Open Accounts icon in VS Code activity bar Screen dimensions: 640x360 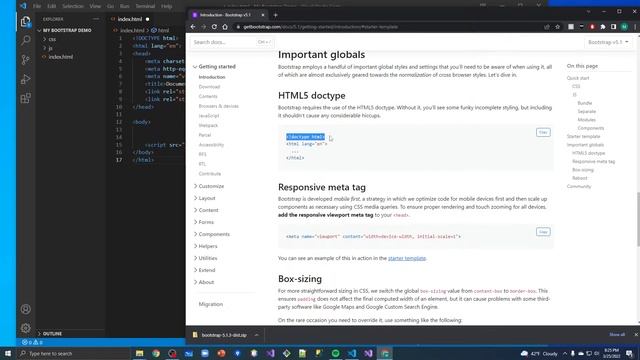[25, 309]
